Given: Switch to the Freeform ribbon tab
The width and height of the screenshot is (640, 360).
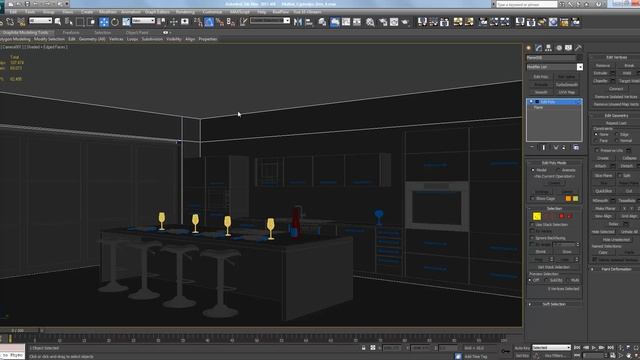Looking at the screenshot, I should (x=71, y=33).
